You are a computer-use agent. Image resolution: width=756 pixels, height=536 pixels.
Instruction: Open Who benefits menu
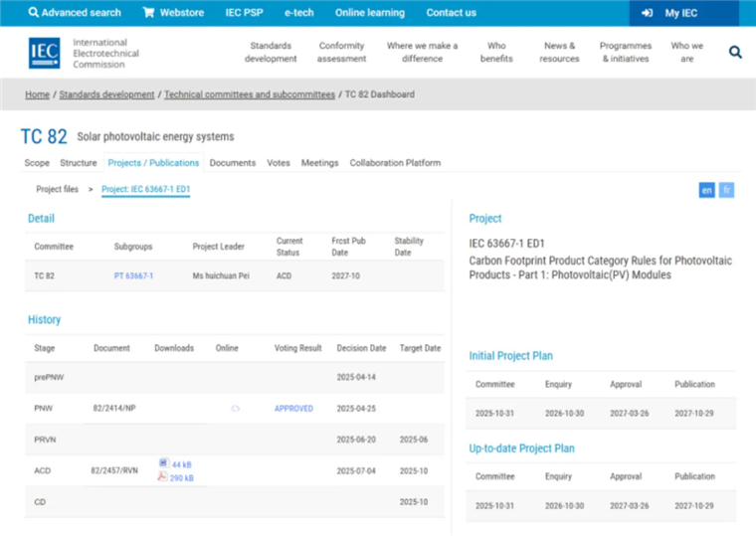[496, 52]
